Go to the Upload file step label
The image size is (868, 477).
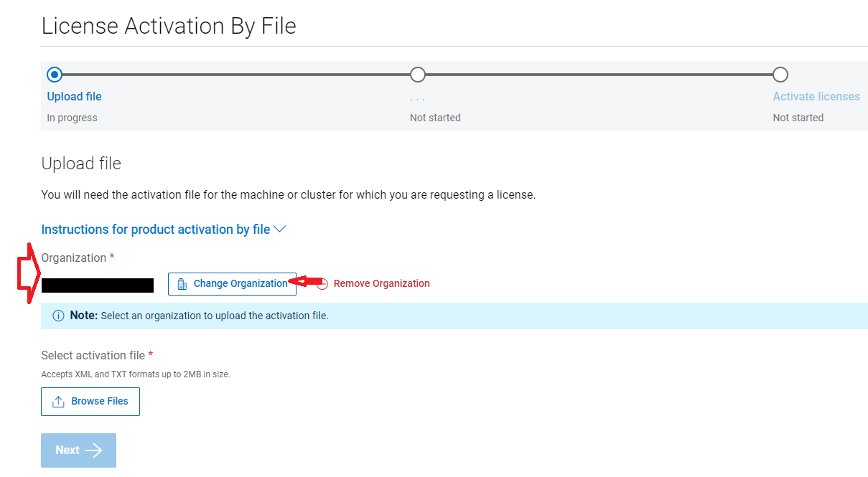[x=75, y=97]
